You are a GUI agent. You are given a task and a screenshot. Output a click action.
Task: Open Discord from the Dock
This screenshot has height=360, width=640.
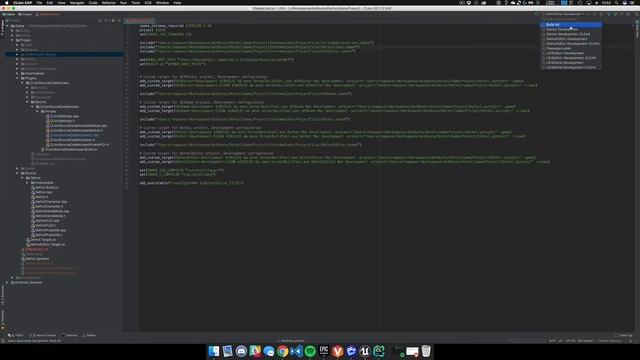(x=241, y=351)
